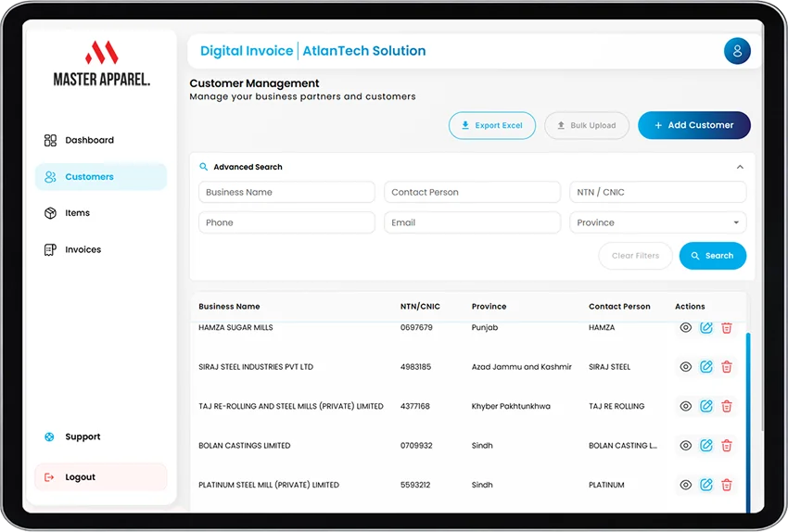Viewport: 788px width, 532px height.
Task: Click the Digital Invoice header title
Action: click(247, 51)
